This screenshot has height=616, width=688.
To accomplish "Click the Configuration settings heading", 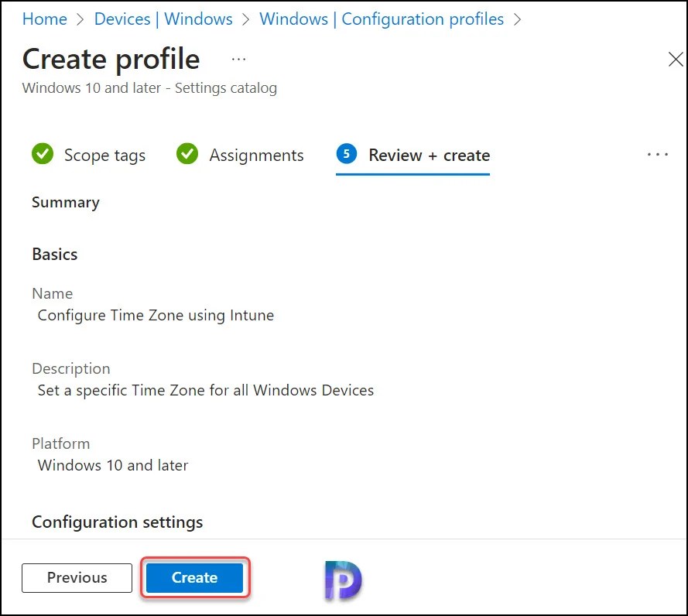I will [x=117, y=522].
